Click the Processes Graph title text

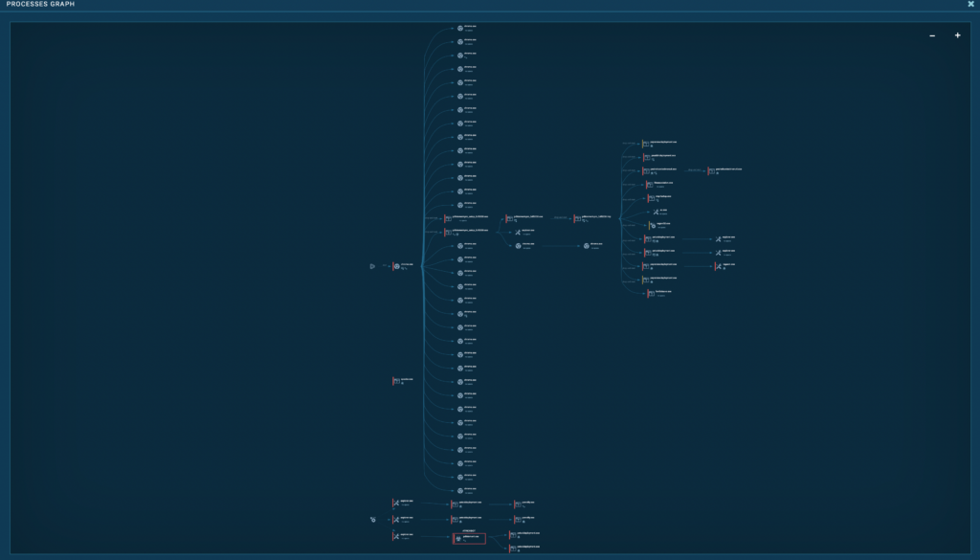[x=40, y=5]
